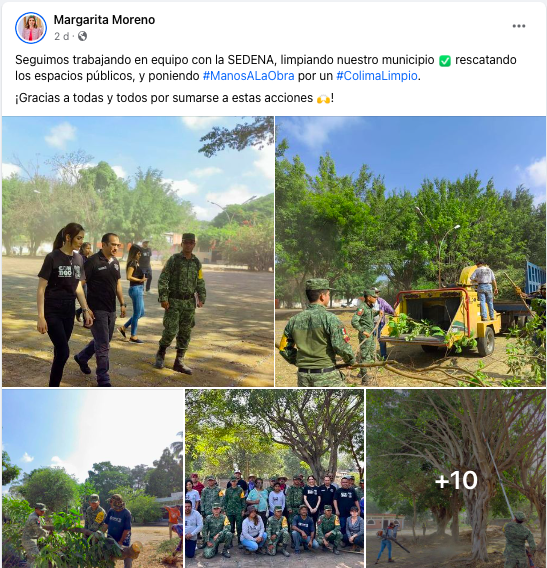
Task: Click the raised hands emoji in post
Action: (x=323, y=99)
